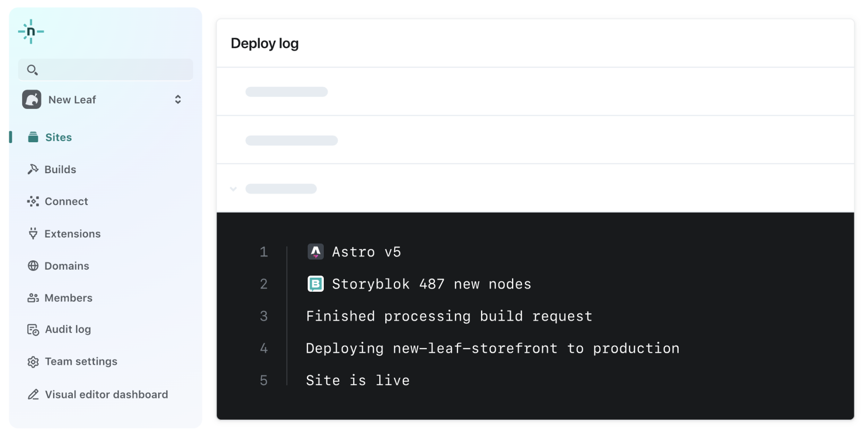Screen dimensions: 868x442
Task: Collapse the deploy log section chevron
Action: (x=234, y=189)
